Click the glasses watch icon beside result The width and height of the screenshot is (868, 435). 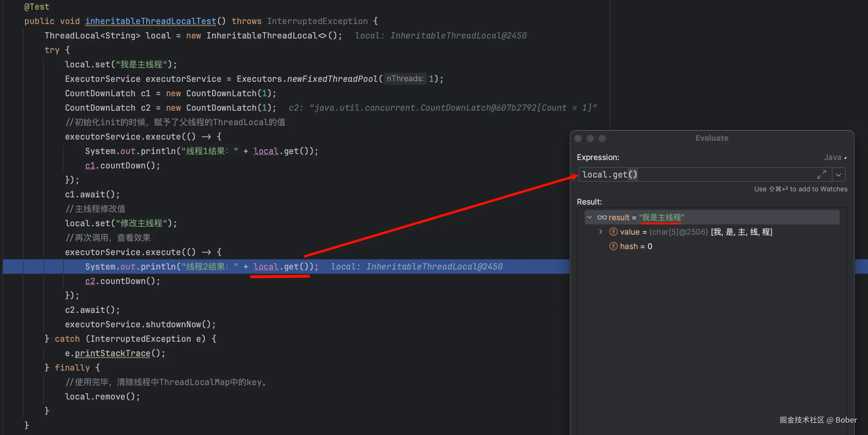602,217
